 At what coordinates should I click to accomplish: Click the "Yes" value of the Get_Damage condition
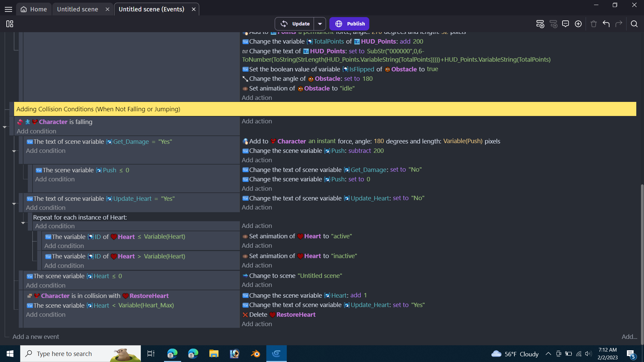tap(165, 141)
